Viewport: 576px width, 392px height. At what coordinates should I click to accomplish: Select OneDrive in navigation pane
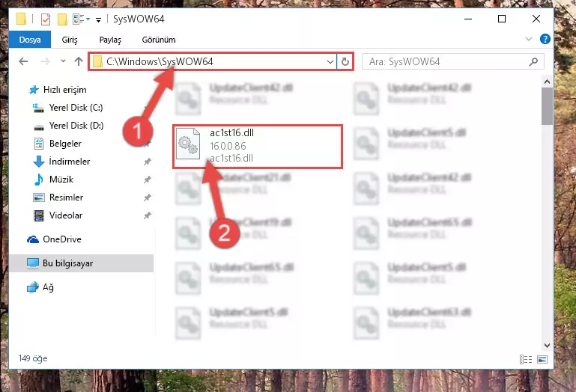61,239
